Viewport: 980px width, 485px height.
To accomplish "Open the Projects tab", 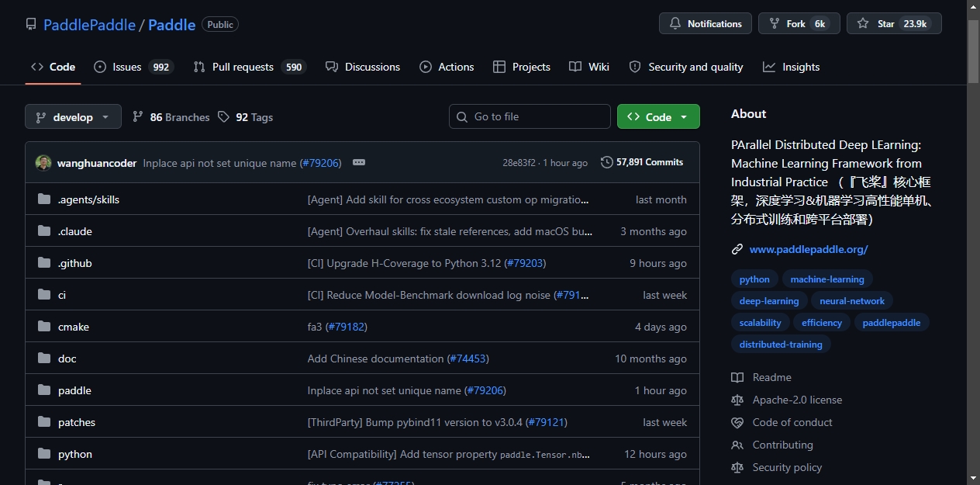I will tap(522, 67).
